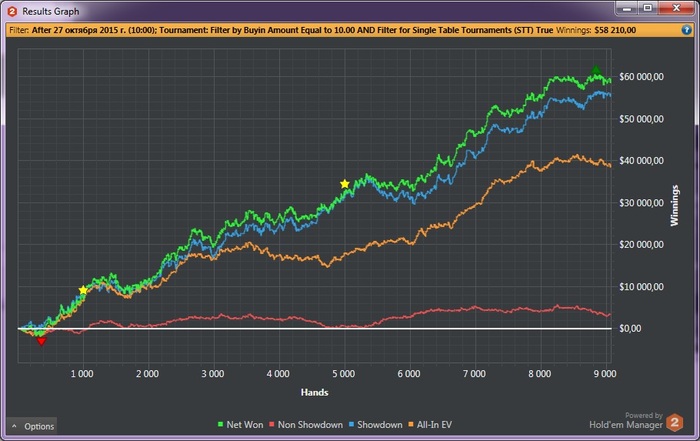Click the green upward triangle peak marker

[596, 70]
